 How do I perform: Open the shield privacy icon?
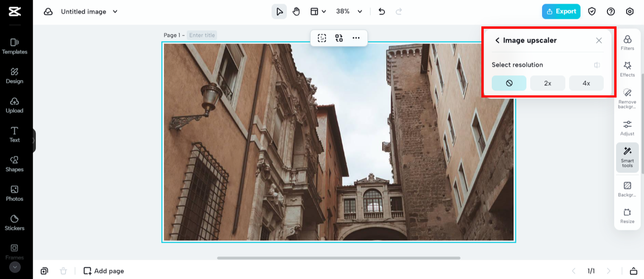coord(591,11)
